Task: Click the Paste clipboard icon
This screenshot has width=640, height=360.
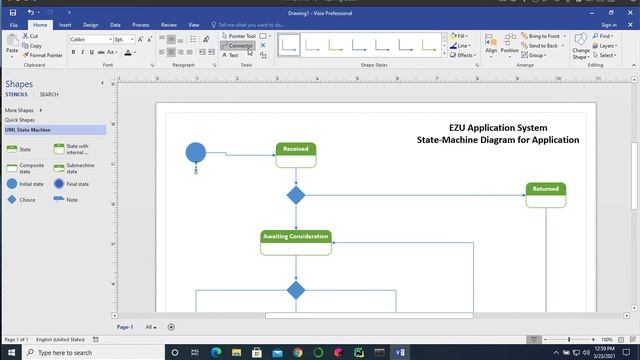Action: (x=12, y=40)
